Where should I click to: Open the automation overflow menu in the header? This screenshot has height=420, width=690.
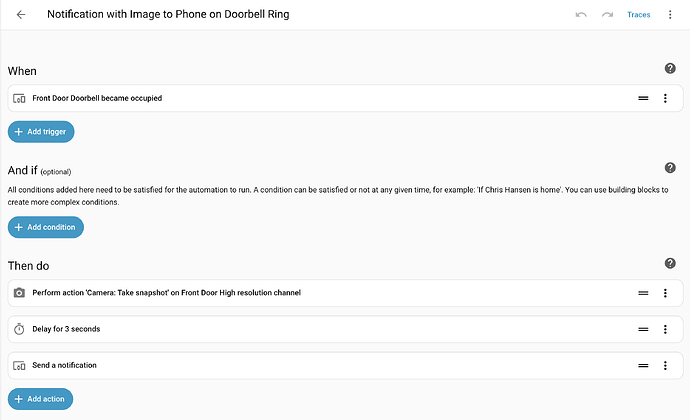(x=670, y=15)
